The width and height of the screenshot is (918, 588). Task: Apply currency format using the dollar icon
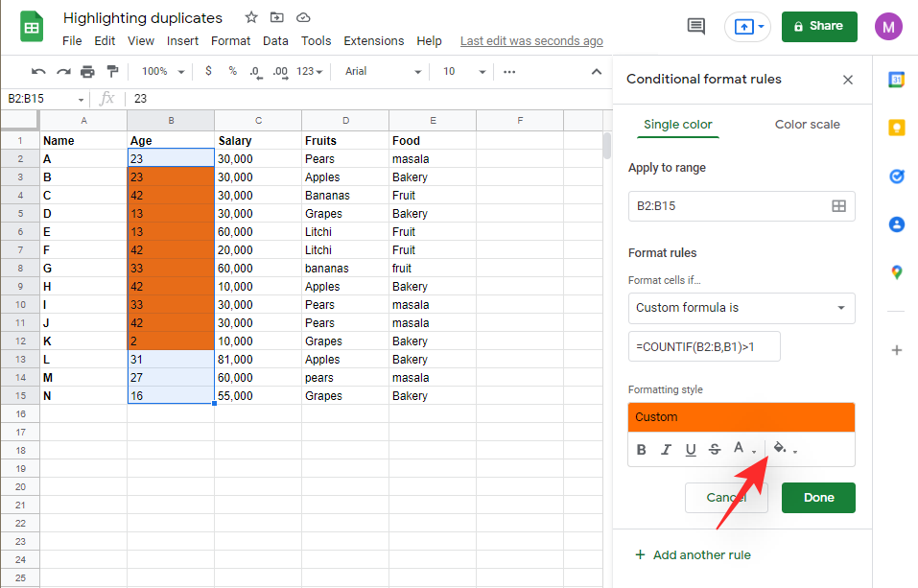207,71
